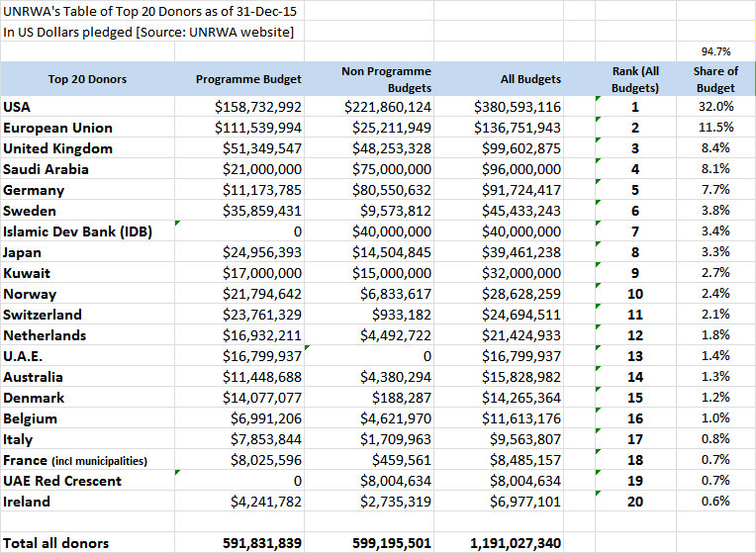Viewport: 756px width, 553px height.
Task: Click the 94.7% cell above Share of Budget
Action: pyautogui.click(x=715, y=51)
